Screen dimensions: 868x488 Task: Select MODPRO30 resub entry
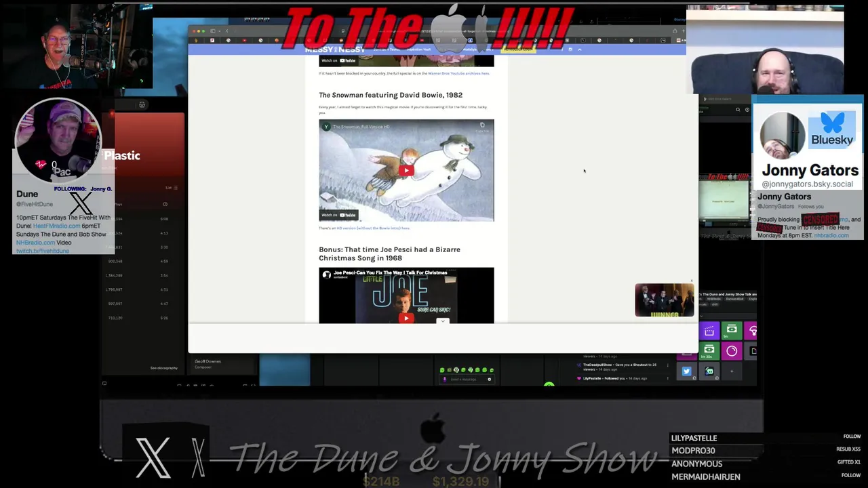pos(693,451)
